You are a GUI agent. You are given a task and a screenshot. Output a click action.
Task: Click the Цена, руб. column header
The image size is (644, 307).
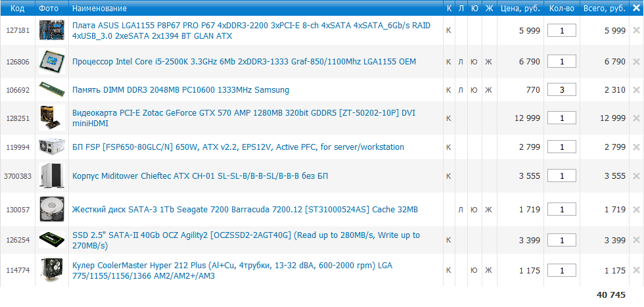pyautogui.click(x=520, y=9)
